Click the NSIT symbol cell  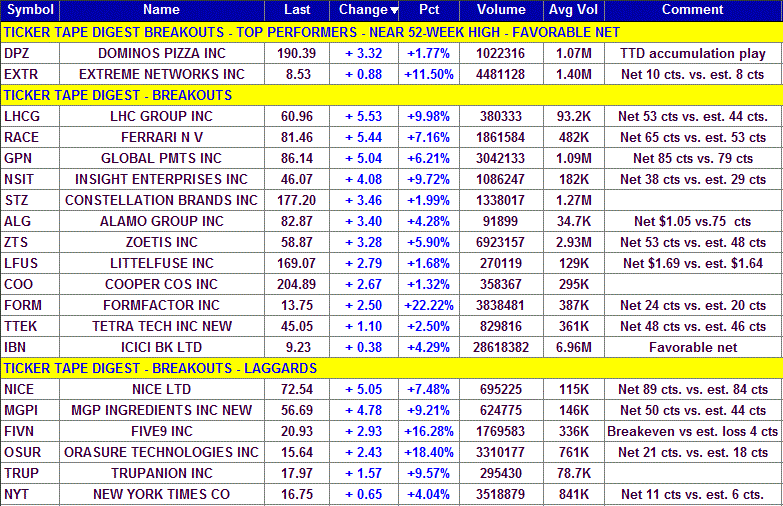pyautogui.click(x=30, y=179)
